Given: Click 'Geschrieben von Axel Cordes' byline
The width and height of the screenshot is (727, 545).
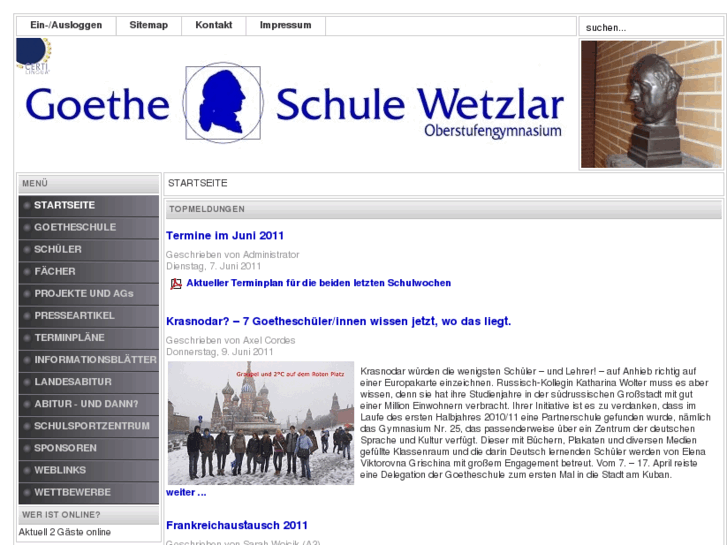Looking at the screenshot, I should [230, 340].
